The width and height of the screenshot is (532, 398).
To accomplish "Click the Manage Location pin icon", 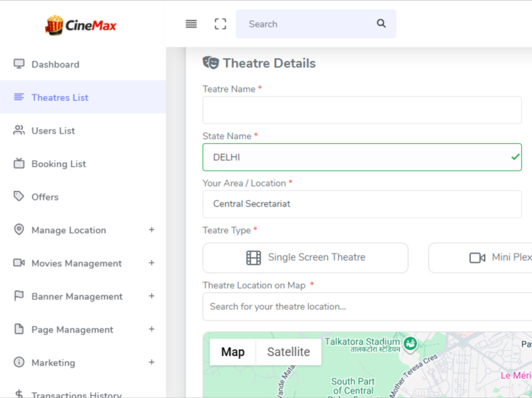I will pyautogui.click(x=19, y=230).
